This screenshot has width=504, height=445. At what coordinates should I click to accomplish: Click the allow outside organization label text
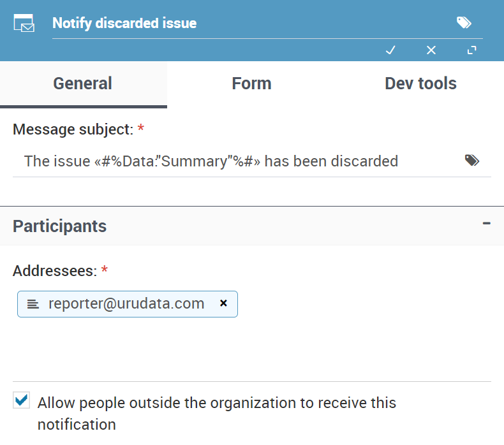(217, 414)
